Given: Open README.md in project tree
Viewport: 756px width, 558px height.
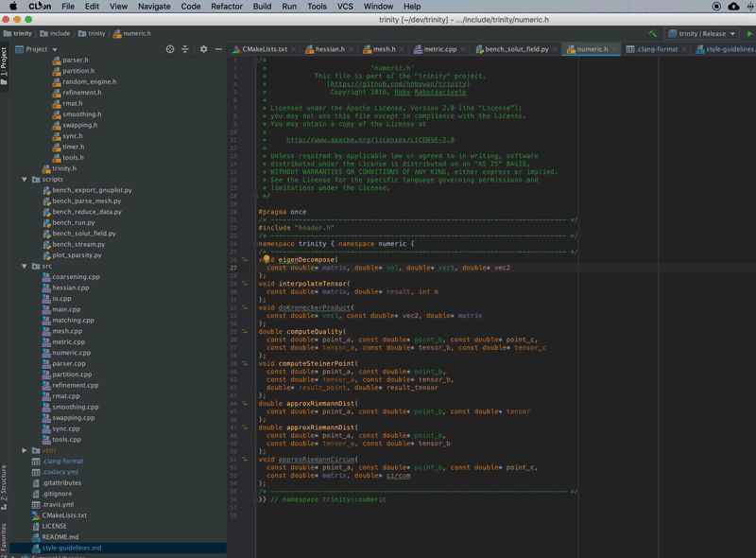Looking at the screenshot, I should point(60,537).
